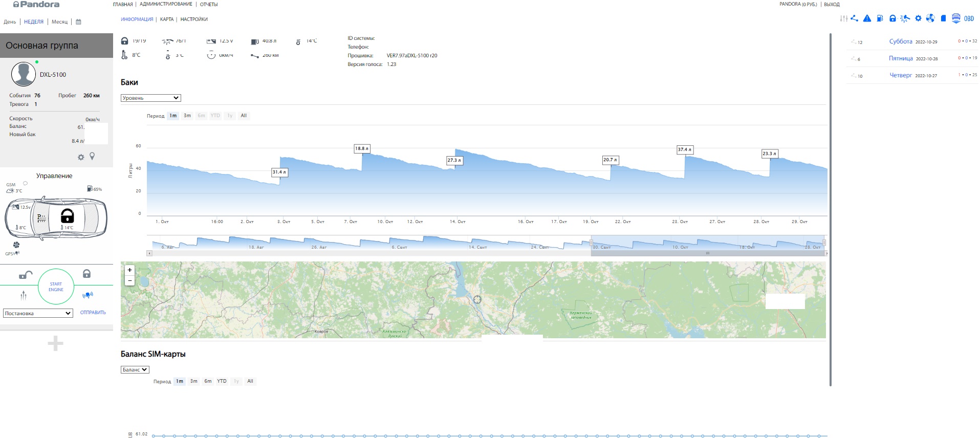Select the 3m period for tanks chart

click(187, 116)
